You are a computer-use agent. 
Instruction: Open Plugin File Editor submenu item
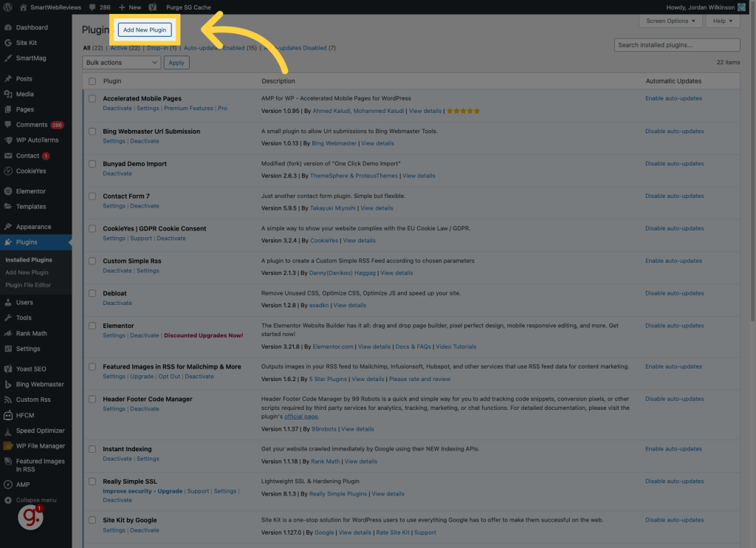pyautogui.click(x=28, y=285)
